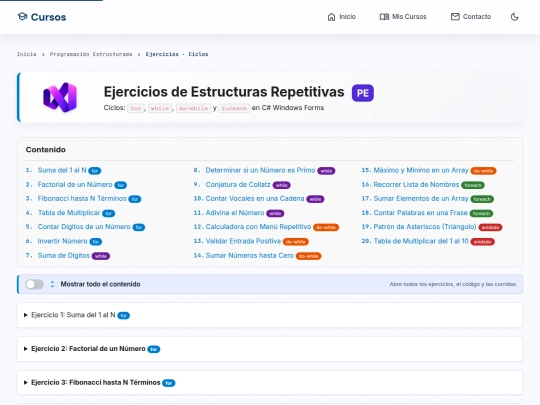Click the 'for' badge next to Suma del 1 al N link
The image size is (540, 405).
point(95,171)
